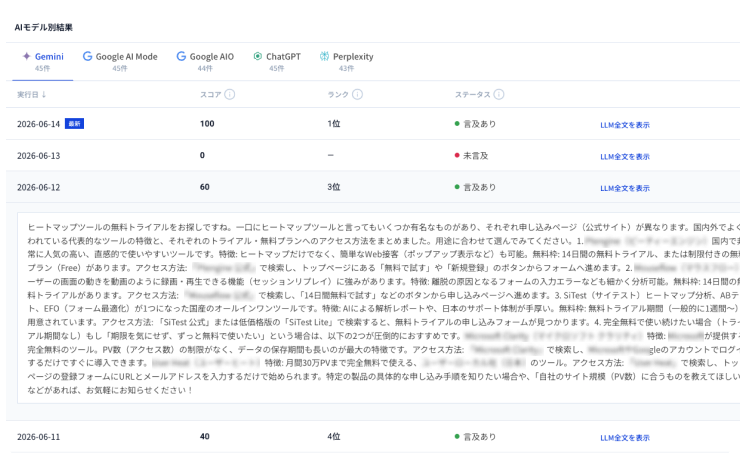The image size is (740, 456).
Task: Click the Google logo beside AIO
Action: 181,56
